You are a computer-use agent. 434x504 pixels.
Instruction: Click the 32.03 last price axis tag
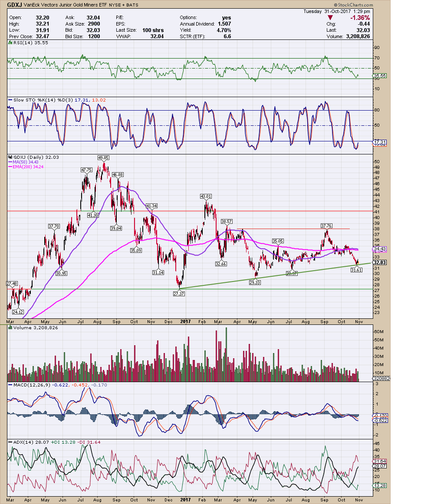click(380, 262)
